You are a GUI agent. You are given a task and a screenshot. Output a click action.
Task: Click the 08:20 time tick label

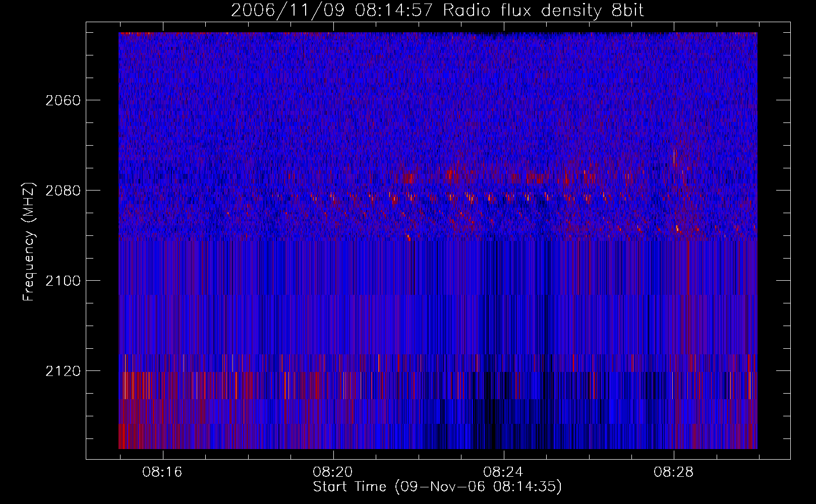point(333,472)
